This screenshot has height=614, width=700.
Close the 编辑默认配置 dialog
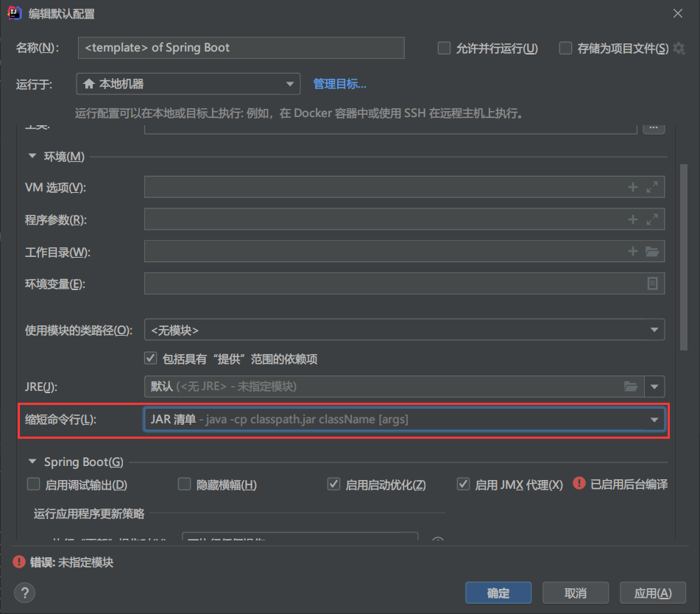tap(678, 13)
